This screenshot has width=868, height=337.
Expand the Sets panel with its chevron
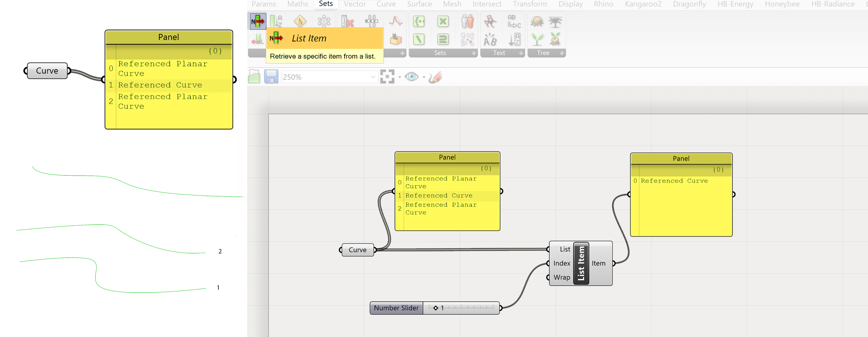click(474, 53)
